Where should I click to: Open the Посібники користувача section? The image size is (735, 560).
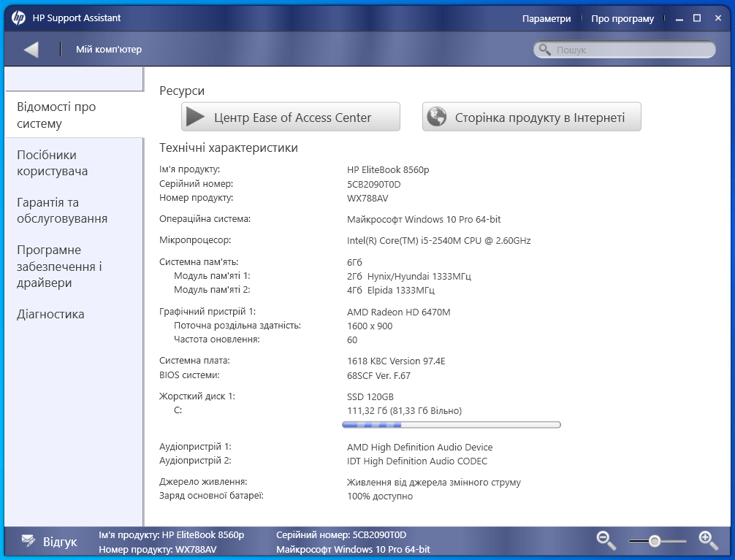[x=52, y=163]
